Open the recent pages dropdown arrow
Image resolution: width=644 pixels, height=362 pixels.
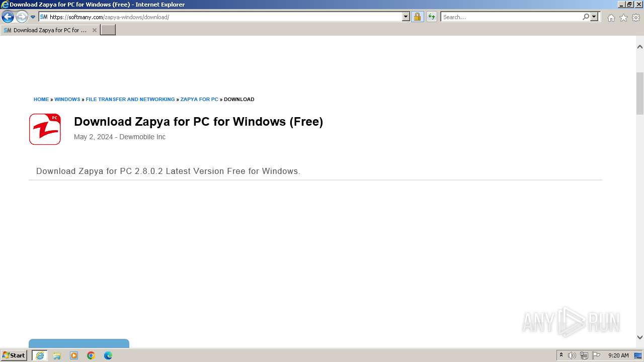[33, 17]
